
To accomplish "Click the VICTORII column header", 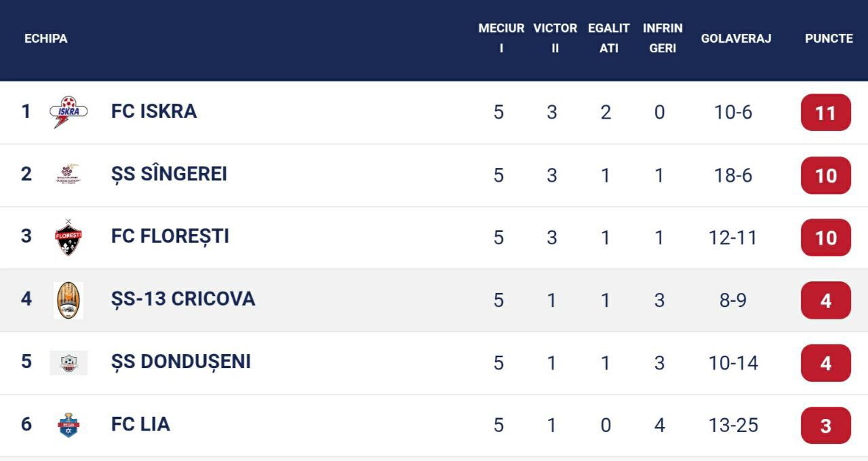I will (555, 38).
